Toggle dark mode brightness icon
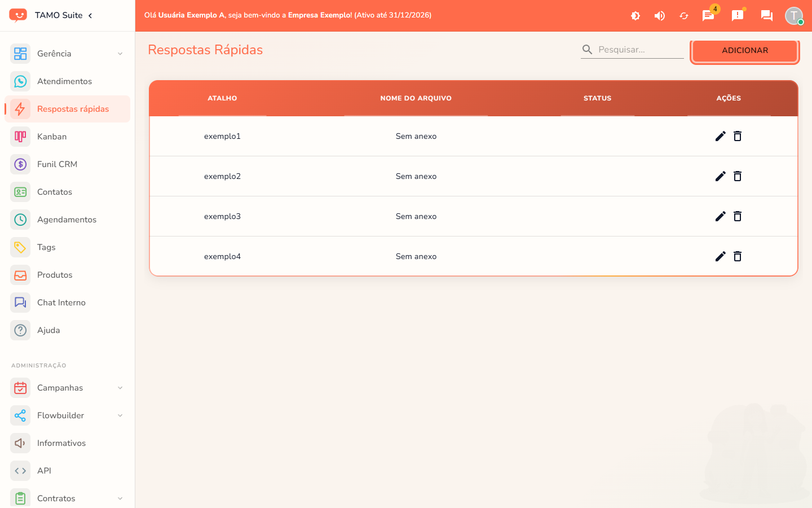 coord(636,16)
